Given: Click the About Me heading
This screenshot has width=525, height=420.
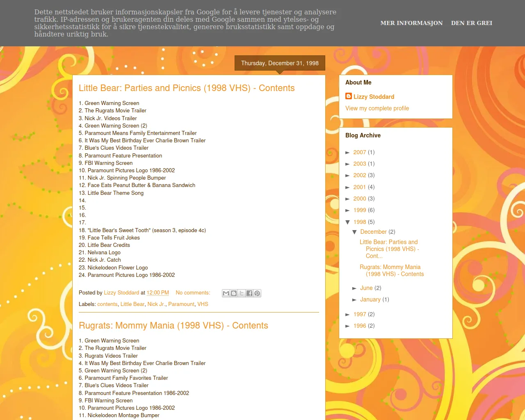Looking at the screenshot, I should coord(358,82).
